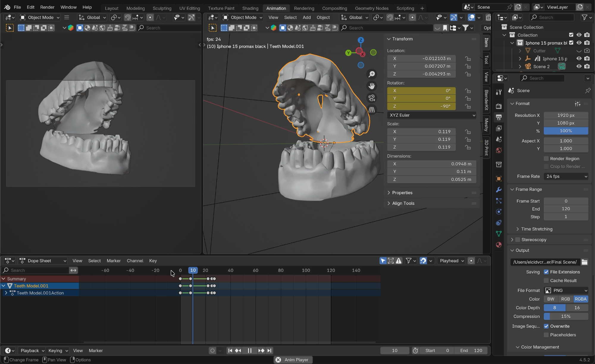Viewport: 595px width, 364px height.
Task: Open the Physics properties tab icon
Action: (x=499, y=212)
